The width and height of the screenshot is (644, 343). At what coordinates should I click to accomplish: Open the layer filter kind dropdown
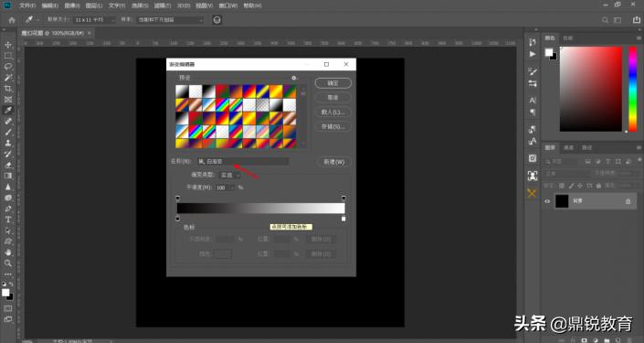tap(562, 162)
